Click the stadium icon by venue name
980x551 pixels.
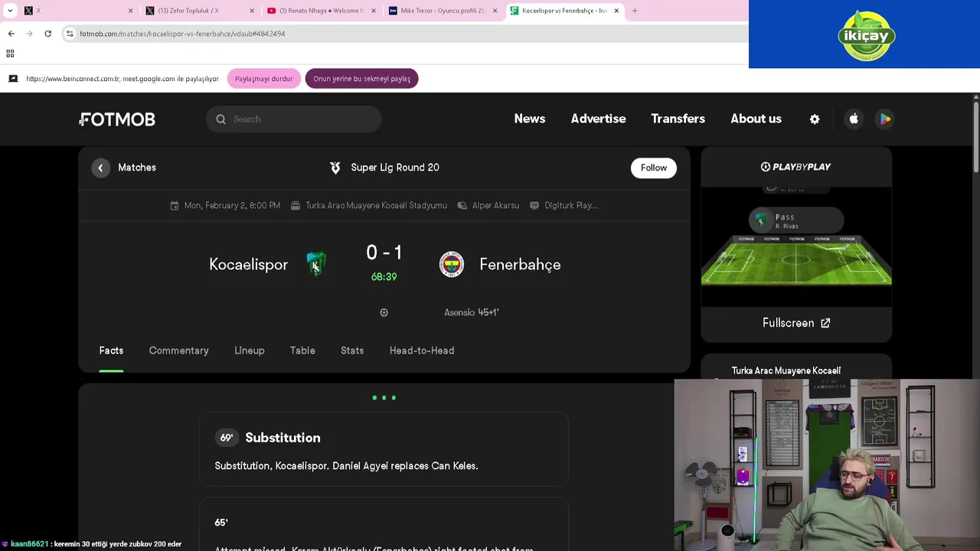296,206
